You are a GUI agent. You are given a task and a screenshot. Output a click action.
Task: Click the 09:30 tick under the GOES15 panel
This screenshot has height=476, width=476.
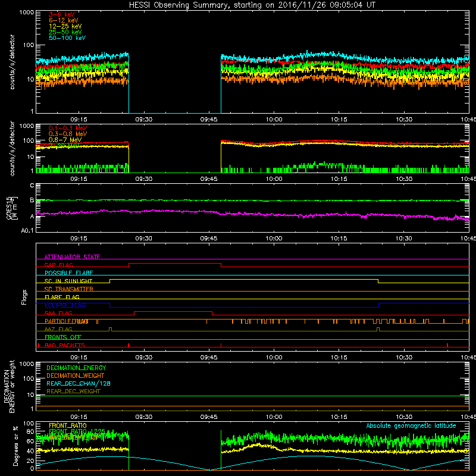(143, 239)
